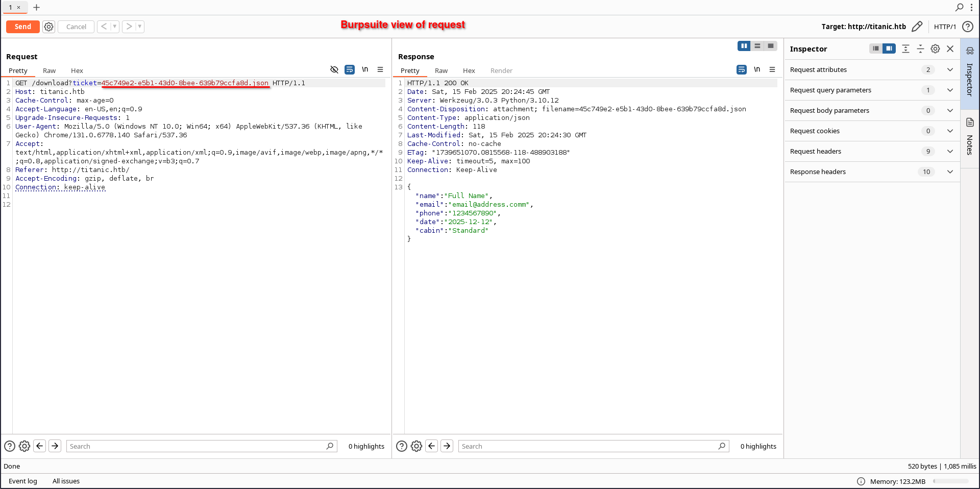This screenshot has width=980, height=489.
Task: Add a new Repeater tab
Action: 36,7
